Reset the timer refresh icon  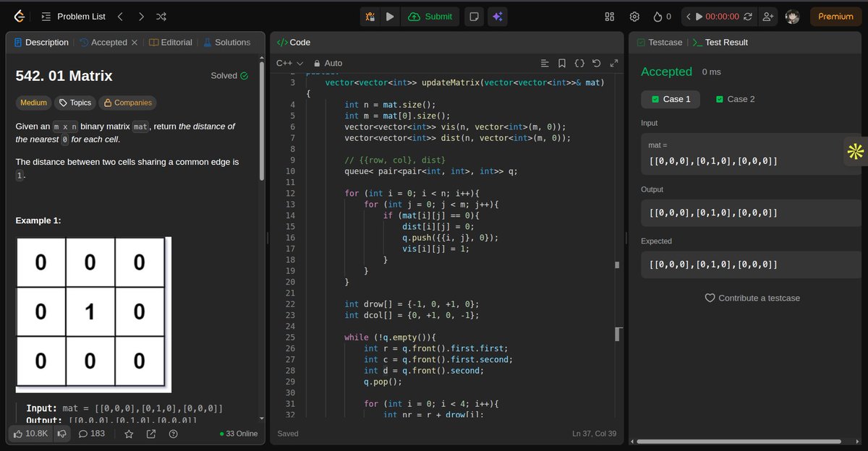click(x=747, y=16)
